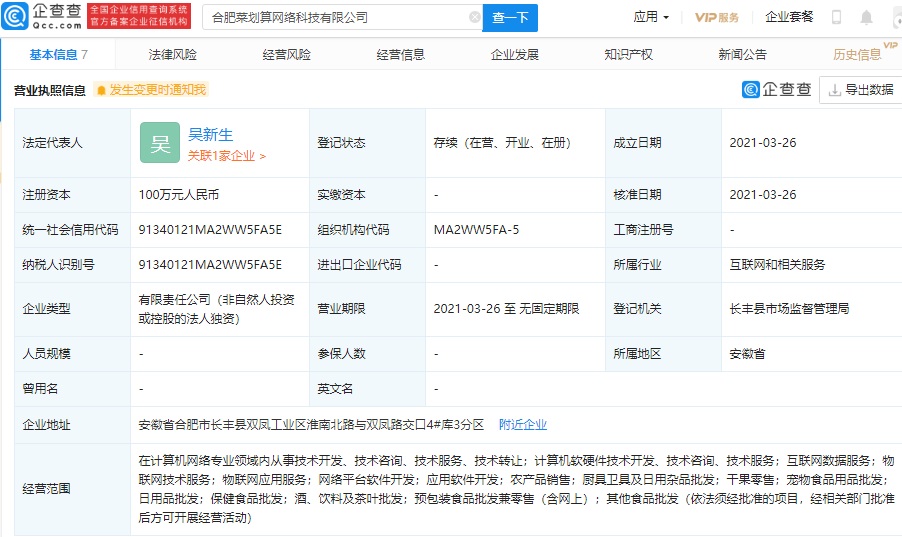902x537 pixels.
Task: Click the 登记状态 value 存续（在营、开业、在册）
Action: click(x=502, y=143)
